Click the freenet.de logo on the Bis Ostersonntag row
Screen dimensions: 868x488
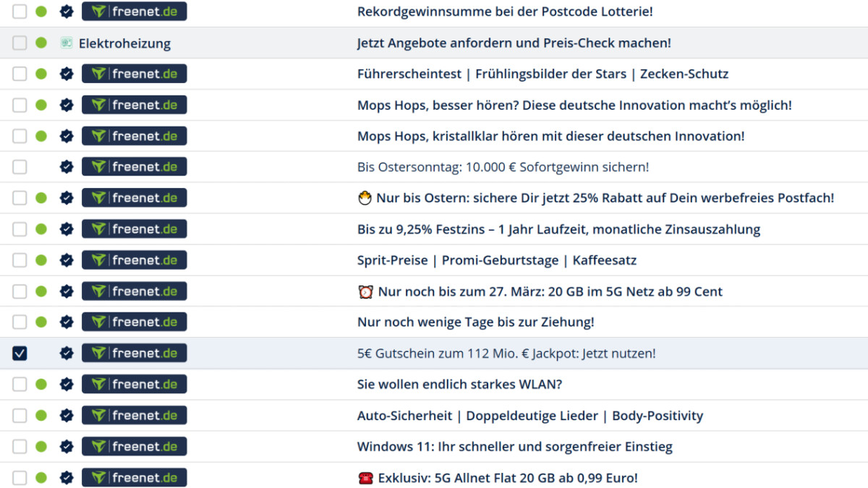[x=134, y=166]
